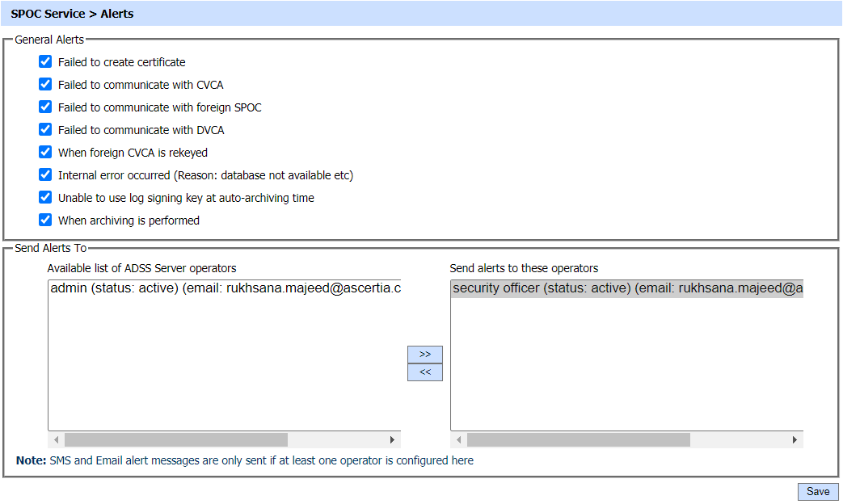Image resolution: width=843 pixels, height=504 pixels.
Task: Uncheck When foreign CVCA is rekeyed
Action: point(45,153)
